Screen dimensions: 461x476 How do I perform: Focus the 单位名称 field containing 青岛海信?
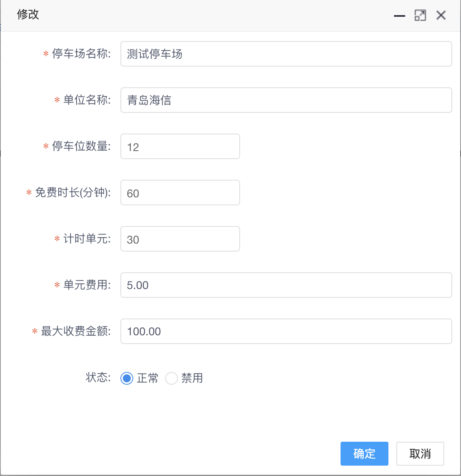(286, 100)
